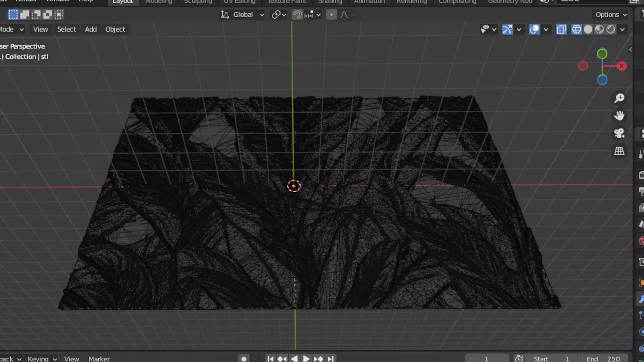Image resolution: width=644 pixels, height=362 pixels.
Task: Click the red X axis gizmo
Action: [622, 66]
